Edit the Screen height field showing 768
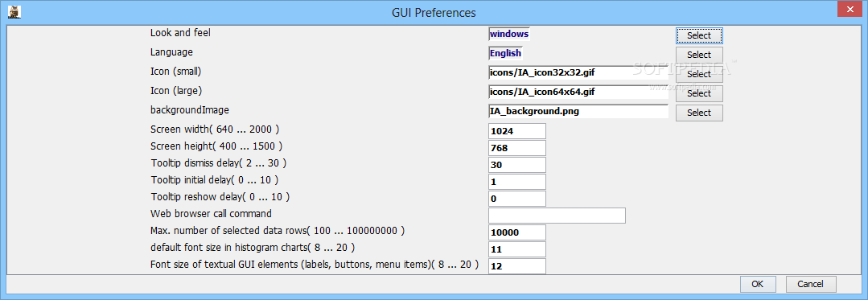The width and height of the screenshot is (868, 300). pyautogui.click(x=517, y=148)
